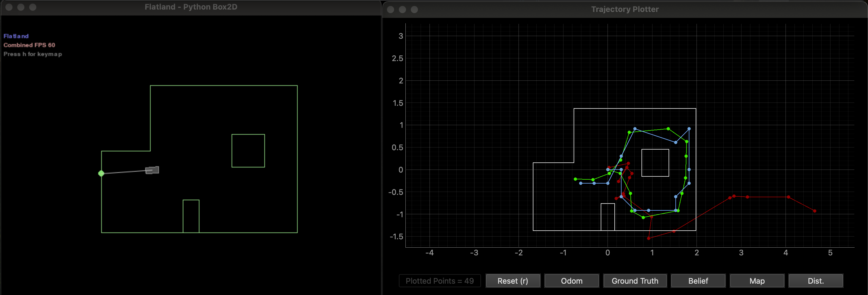Image resolution: width=868 pixels, height=295 pixels.
Task: Click the y-axis tick label -1.5
Action: [x=396, y=237]
